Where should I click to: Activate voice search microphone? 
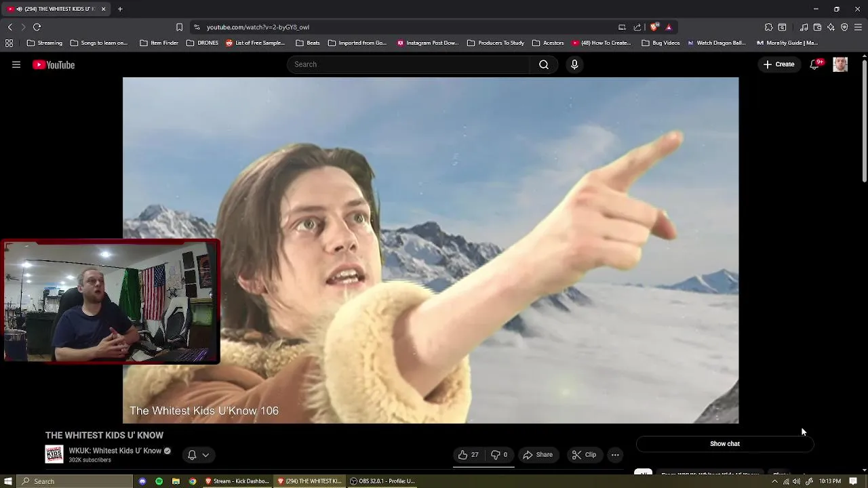coord(574,64)
